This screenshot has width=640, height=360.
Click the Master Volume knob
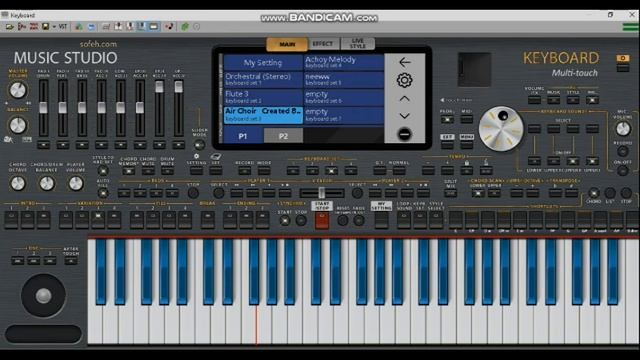(18, 90)
